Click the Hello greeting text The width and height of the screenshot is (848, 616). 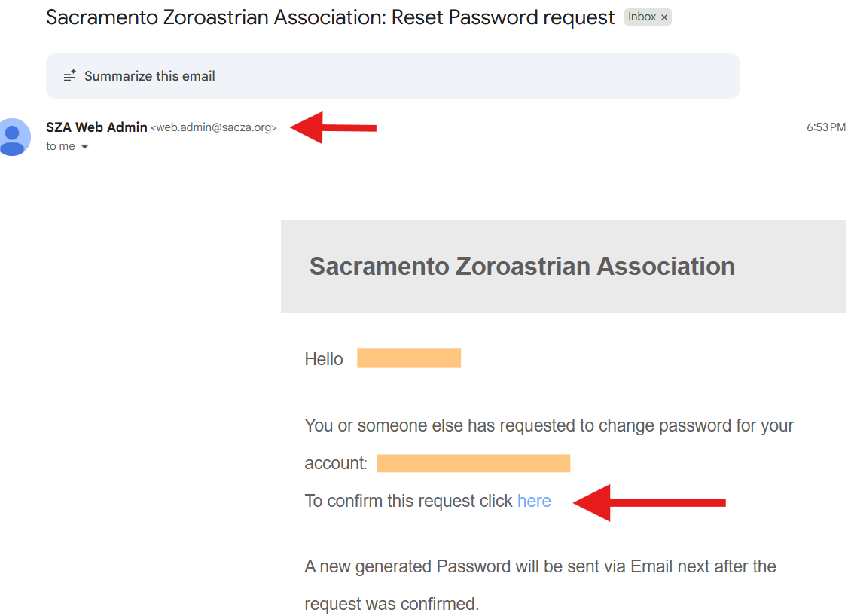[324, 359]
